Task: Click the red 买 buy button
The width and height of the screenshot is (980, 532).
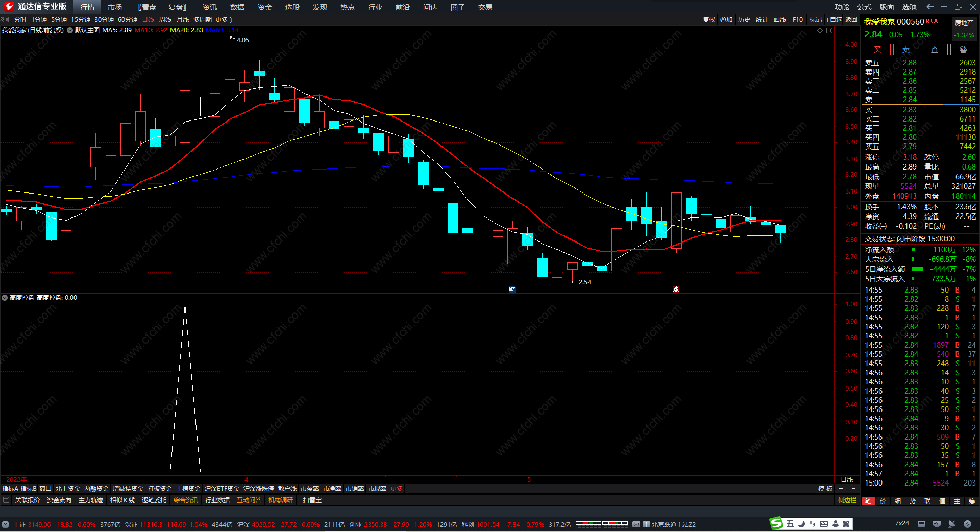Action: pyautogui.click(x=877, y=50)
